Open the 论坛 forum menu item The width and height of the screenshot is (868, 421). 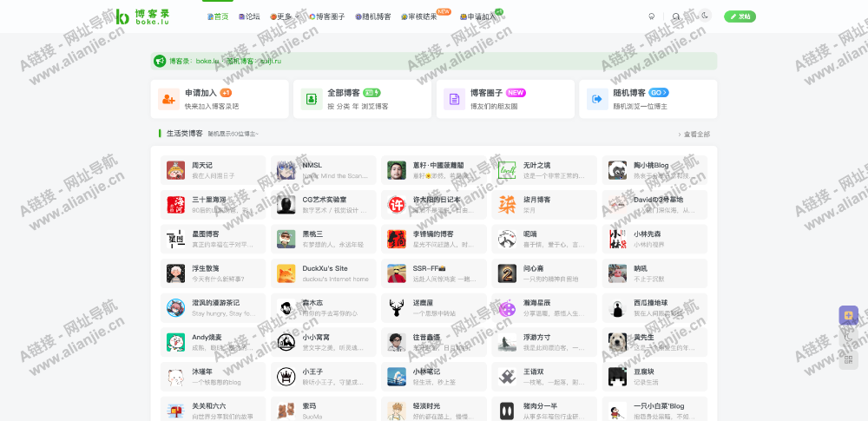coord(249,16)
